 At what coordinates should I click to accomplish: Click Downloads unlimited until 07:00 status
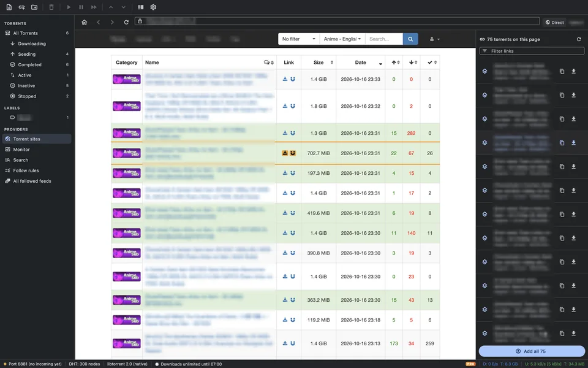click(189, 364)
